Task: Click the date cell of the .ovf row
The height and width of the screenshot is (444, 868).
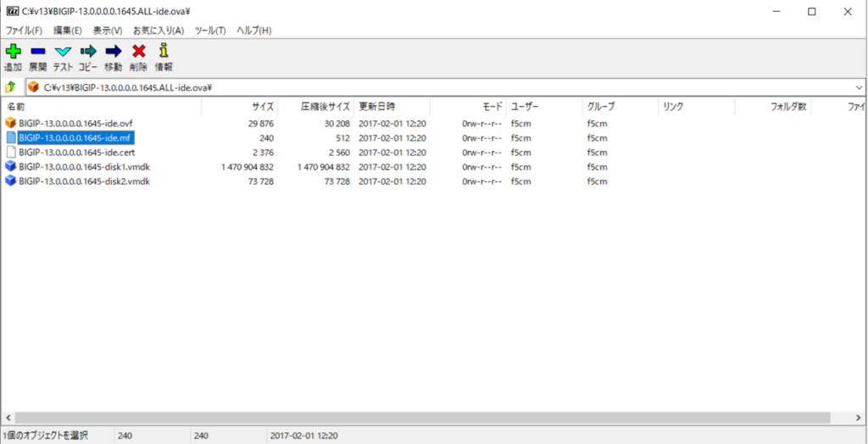Action: click(392, 123)
